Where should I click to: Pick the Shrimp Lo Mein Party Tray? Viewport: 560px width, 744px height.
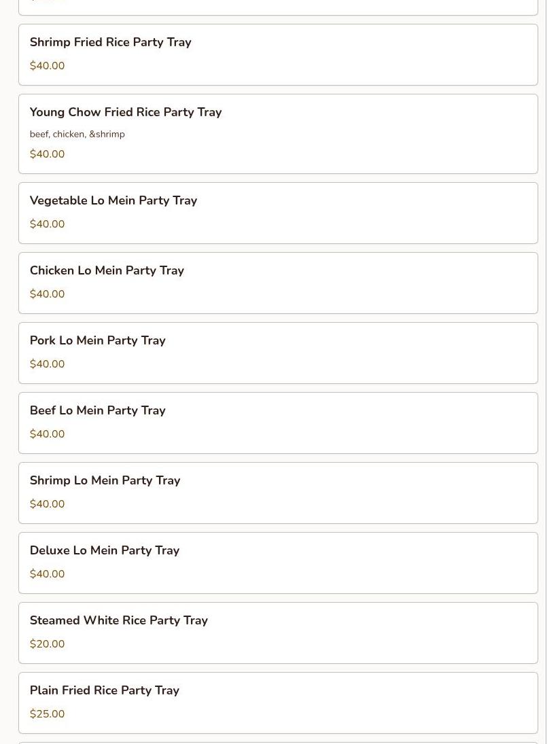pos(105,480)
